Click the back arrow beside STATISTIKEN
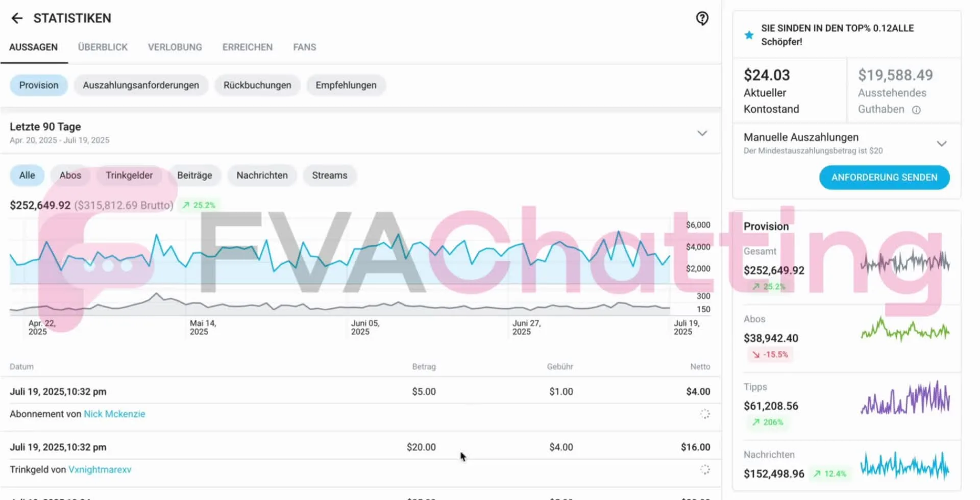 point(17,18)
